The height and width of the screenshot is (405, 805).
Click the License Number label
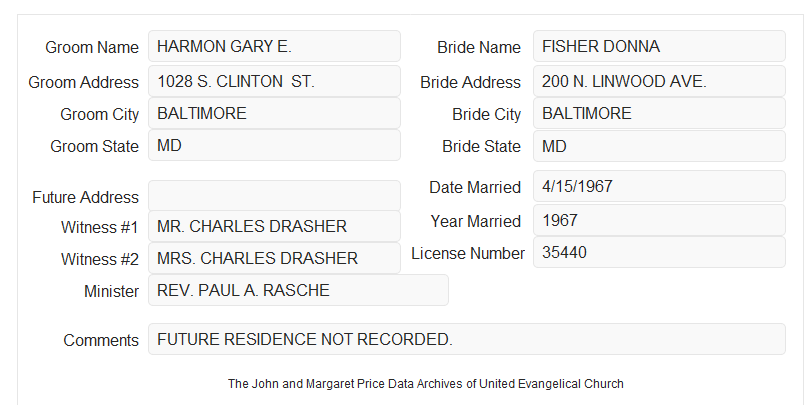(468, 254)
